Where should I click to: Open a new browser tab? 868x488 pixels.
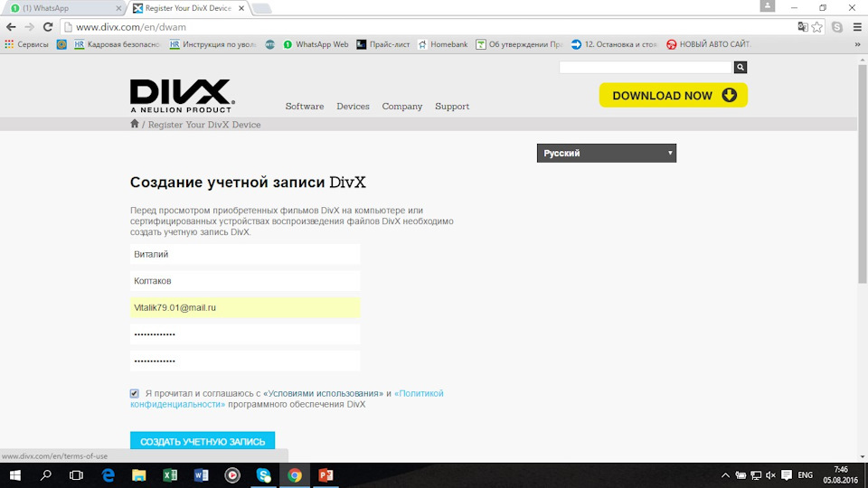coord(262,8)
